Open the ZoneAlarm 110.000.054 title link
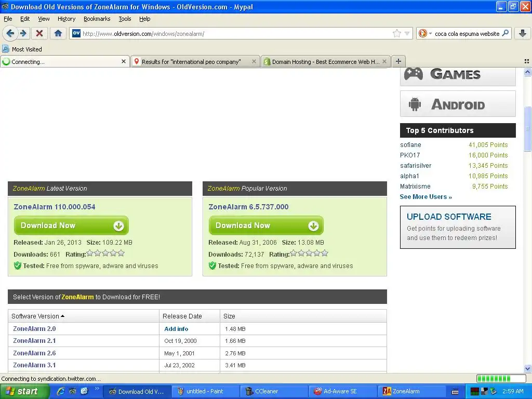532x399 pixels. tap(54, 207)
